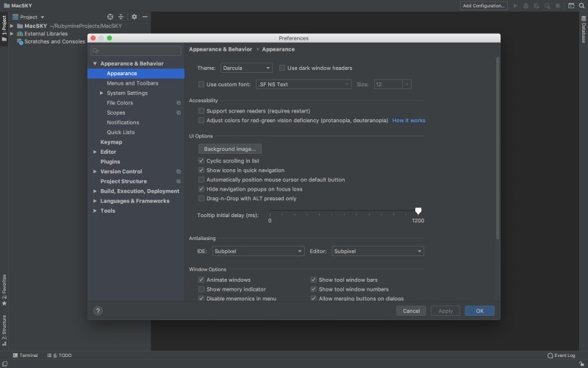Uncheck Show tool window bars
The width and height of the screenshot is (588, 368).
point(314,280)
